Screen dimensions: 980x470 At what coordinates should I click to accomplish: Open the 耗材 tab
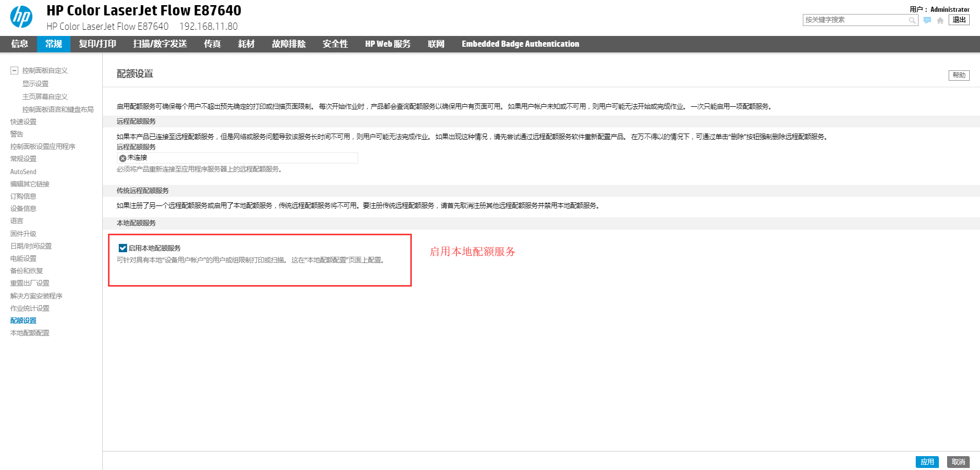click(246, 44)
